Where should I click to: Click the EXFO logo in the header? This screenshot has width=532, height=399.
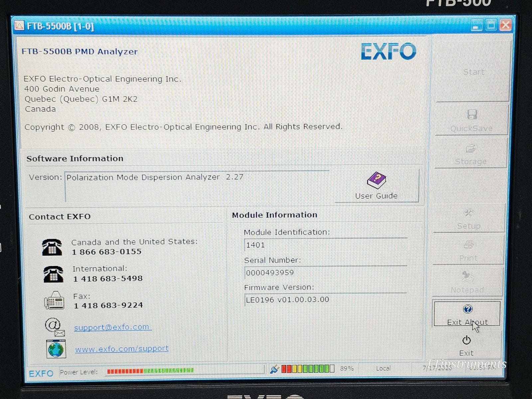[x=388, y=52]
